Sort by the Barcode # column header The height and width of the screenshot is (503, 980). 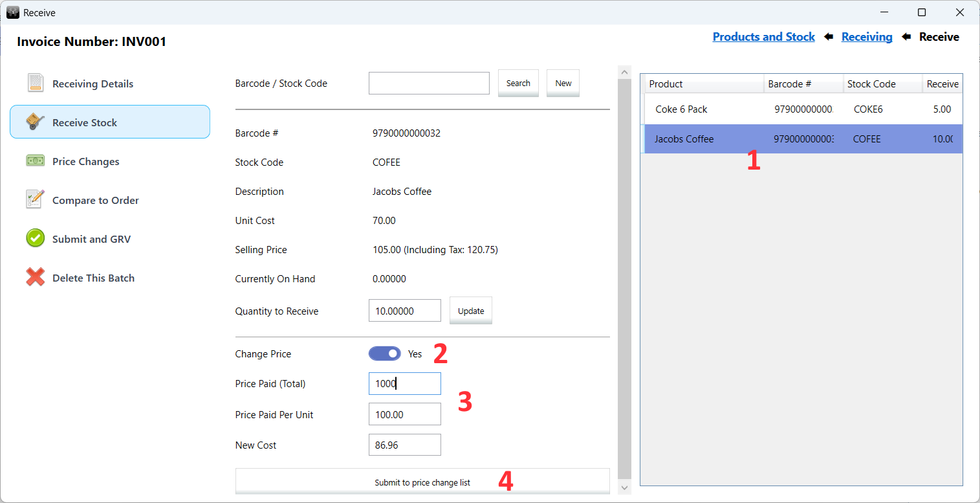click(804, 84)
